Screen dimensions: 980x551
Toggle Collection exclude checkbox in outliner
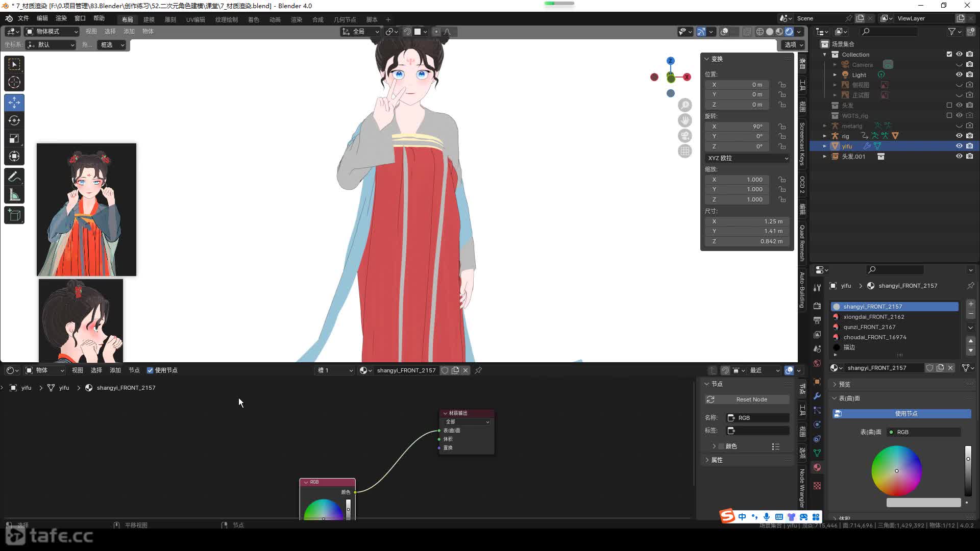(x=949, y=54)
